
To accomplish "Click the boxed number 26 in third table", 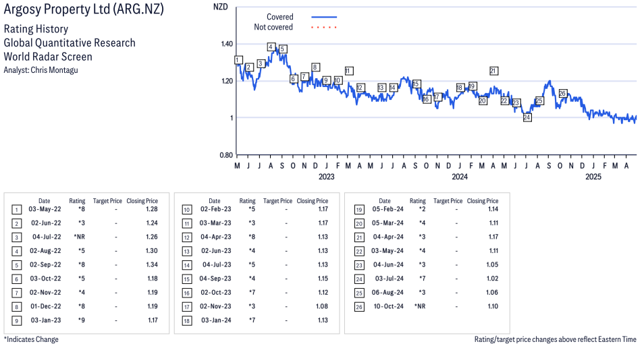I will pyautogui.click(x=359, y=307).
